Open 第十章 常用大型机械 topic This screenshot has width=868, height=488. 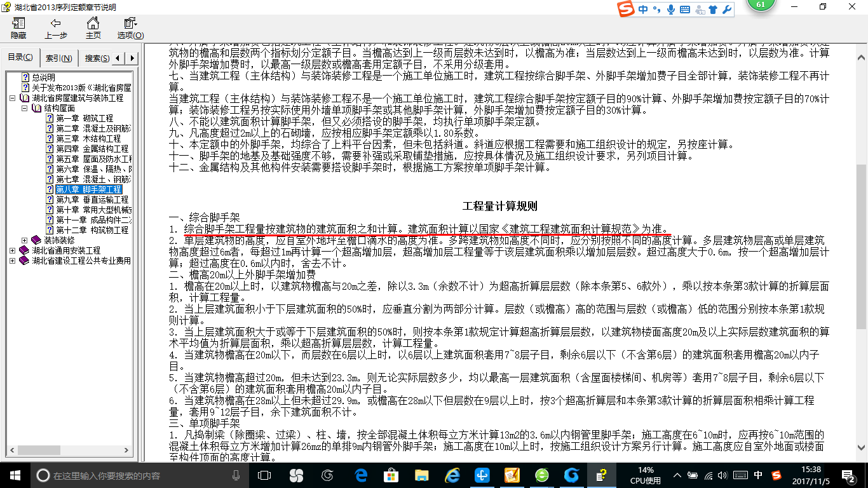coord(93,210)
